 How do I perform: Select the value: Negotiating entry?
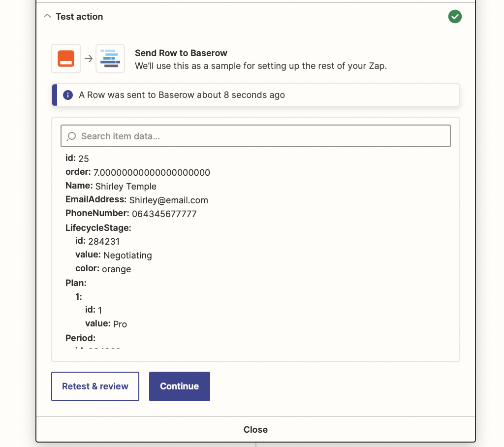(x=114, y=255)
